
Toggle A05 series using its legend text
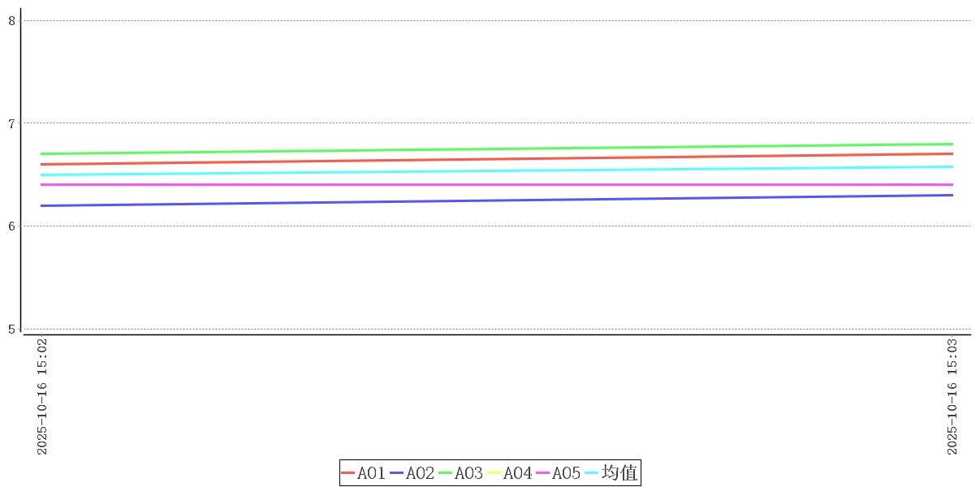pos(567,473)
